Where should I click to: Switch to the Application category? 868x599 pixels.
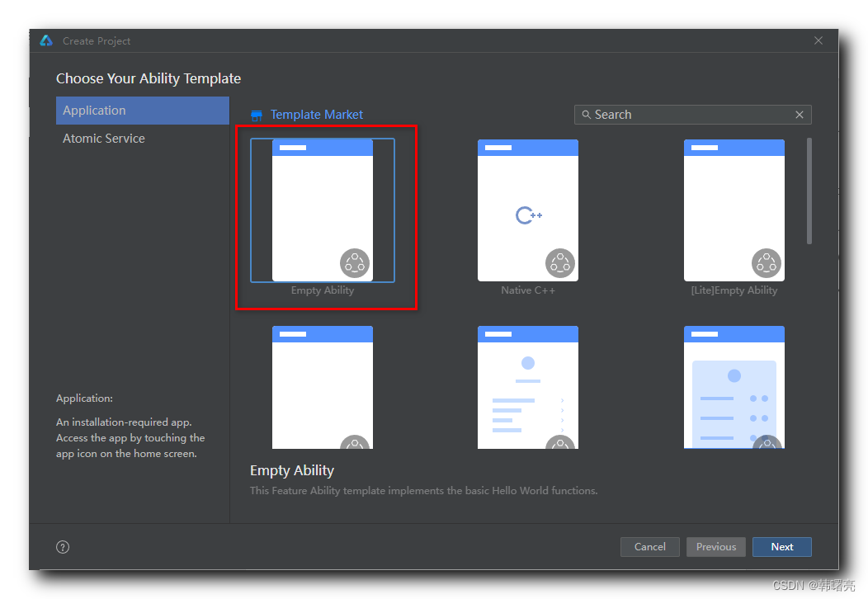coord(143,111)
